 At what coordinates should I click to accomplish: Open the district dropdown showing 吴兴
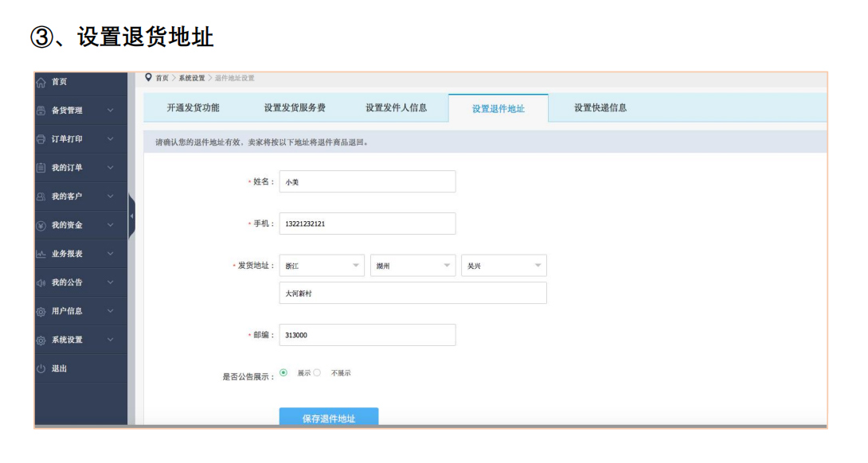[504, 266]
